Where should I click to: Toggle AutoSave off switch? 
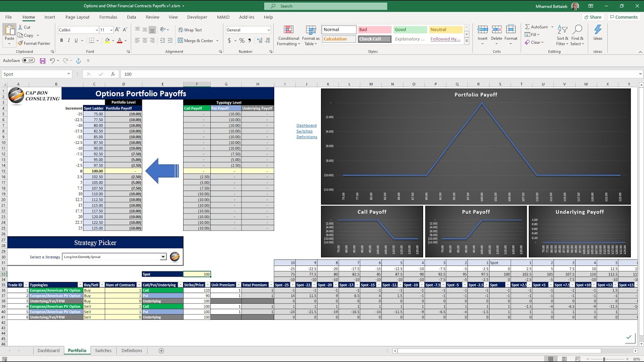coord(28,60)
